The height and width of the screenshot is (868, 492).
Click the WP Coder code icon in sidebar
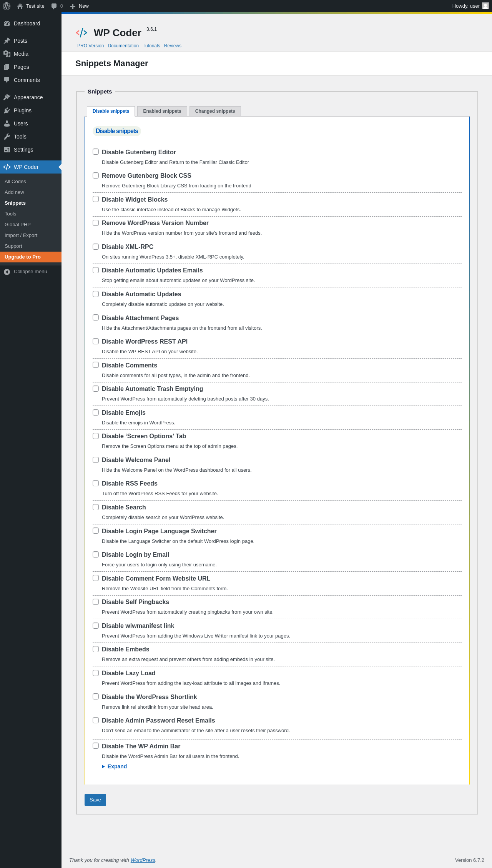[7, 167]
